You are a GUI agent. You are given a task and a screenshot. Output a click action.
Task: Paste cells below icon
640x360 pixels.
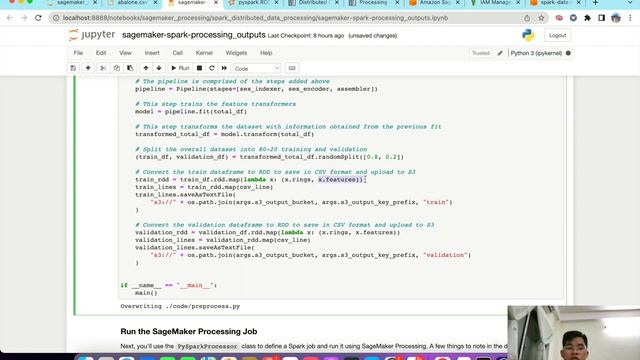click(130, 68)
